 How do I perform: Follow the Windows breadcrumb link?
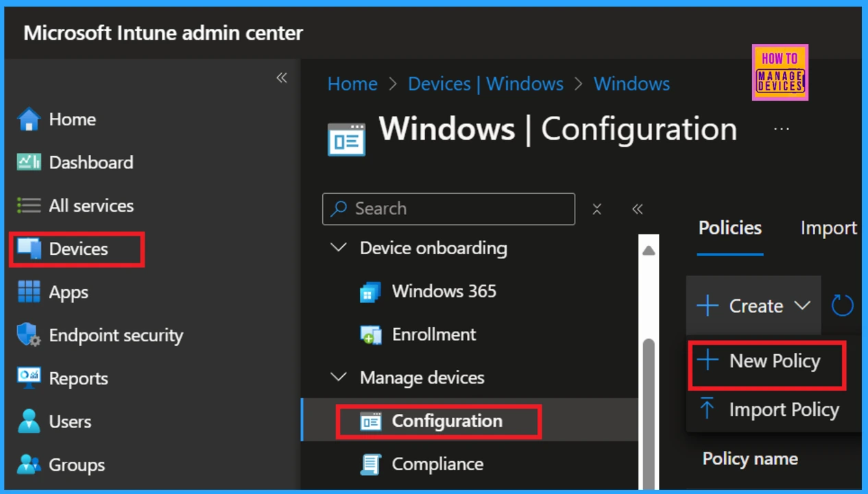pos(631,84)
